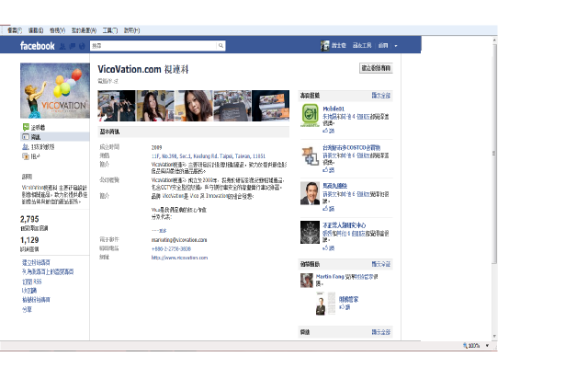588x368 pixels.
Task: Click the Mobile01 page icon
Action: (x=310, y=115)
